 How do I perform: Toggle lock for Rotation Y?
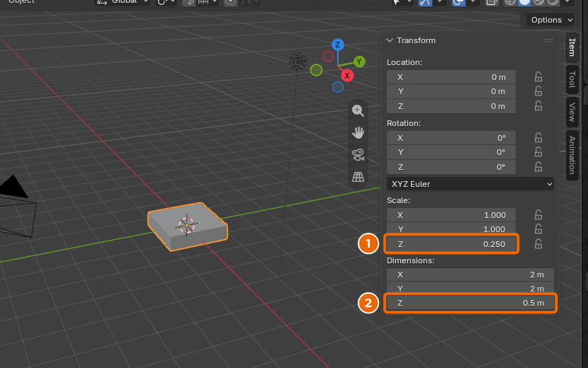point(538,152)
